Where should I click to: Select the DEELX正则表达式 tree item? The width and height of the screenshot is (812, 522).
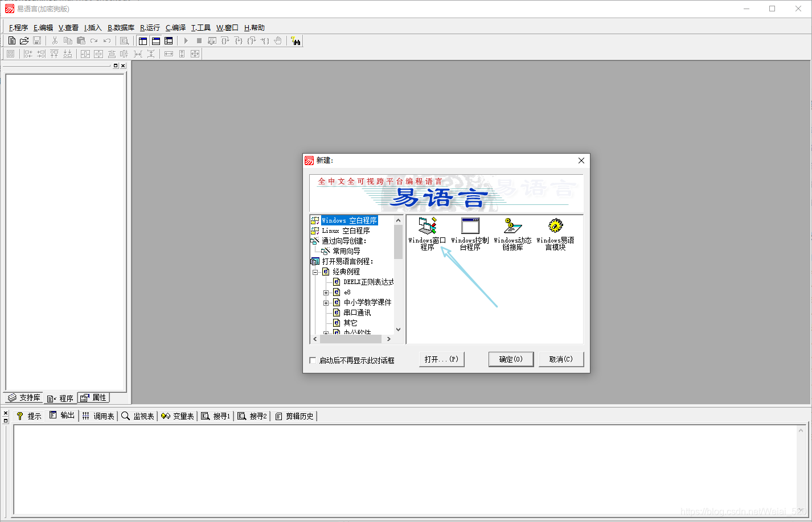368,282
